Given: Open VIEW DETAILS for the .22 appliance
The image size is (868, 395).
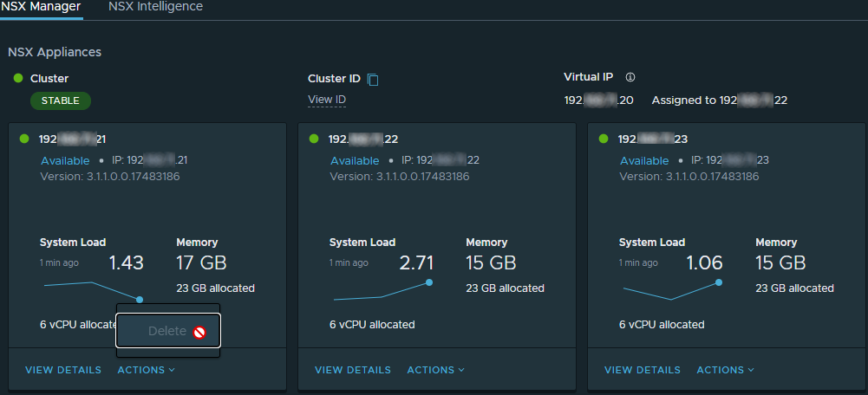Looking at the screenshot, I should coord(353,370).
